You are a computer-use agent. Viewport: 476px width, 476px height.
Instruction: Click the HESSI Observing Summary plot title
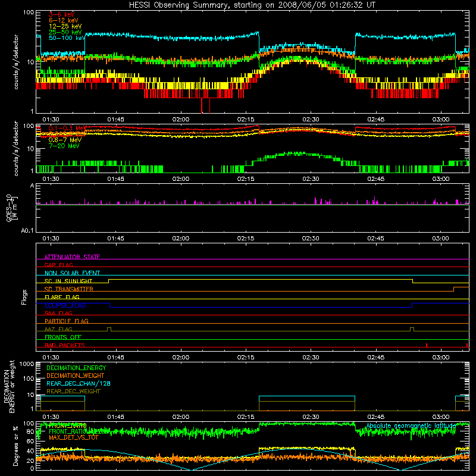pyautogui.click(x=252, y=5)
